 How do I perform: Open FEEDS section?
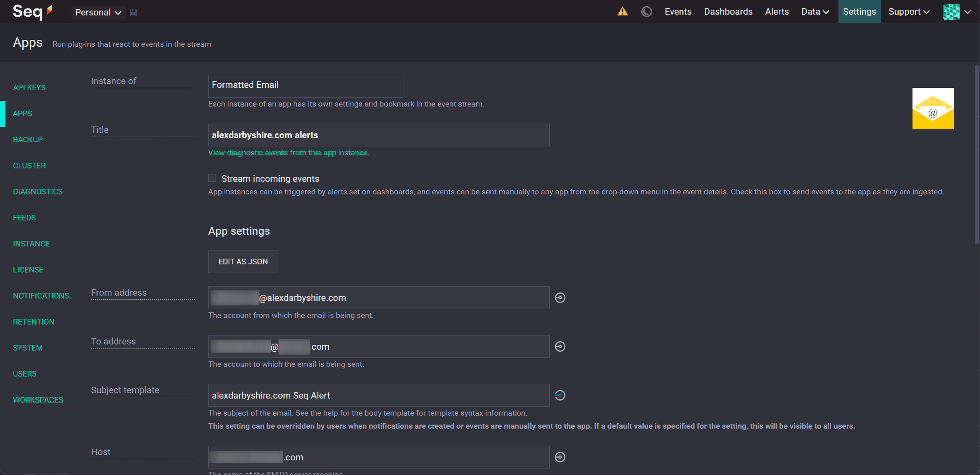coord(24,218)
